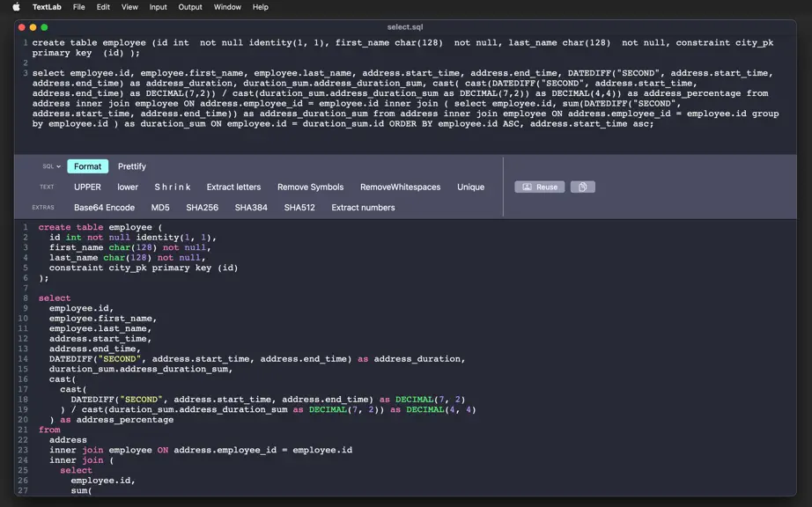Choose SHA512 hash option
812x507 pixels.
(299, 208)
